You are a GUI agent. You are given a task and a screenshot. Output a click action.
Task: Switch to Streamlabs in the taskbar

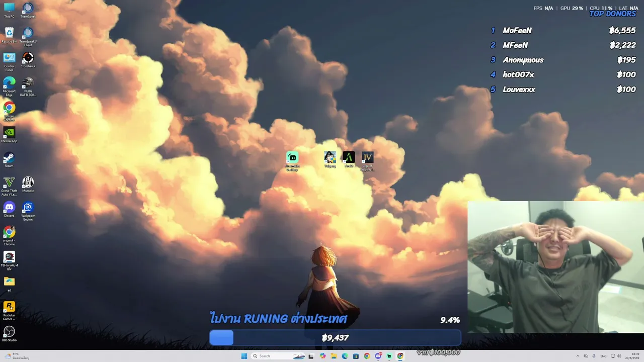(x=389, y=356)
